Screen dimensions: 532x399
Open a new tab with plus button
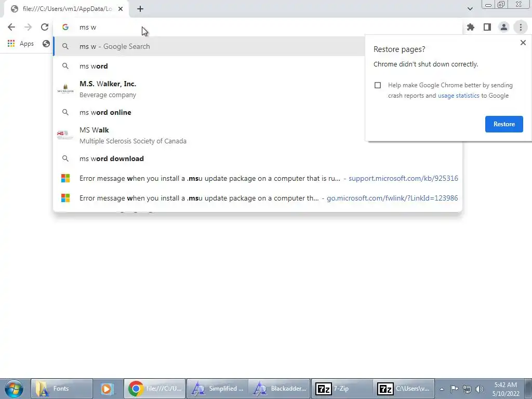point(140,9)
